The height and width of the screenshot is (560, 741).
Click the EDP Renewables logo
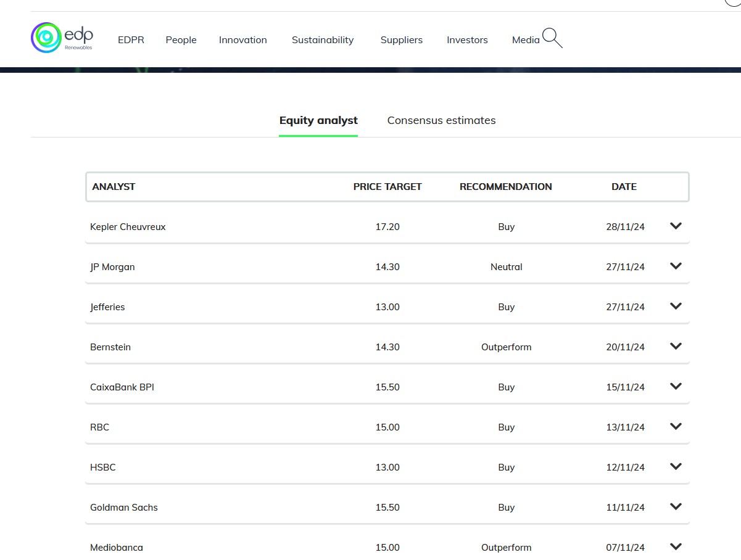62,38
